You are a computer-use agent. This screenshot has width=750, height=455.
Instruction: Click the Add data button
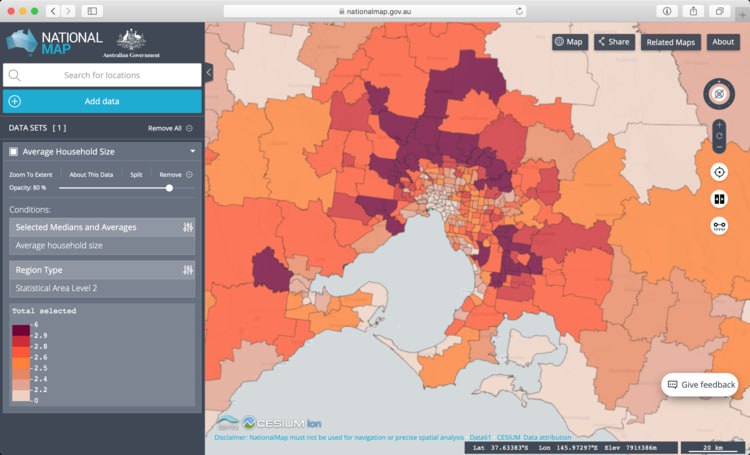pos(102,101)
